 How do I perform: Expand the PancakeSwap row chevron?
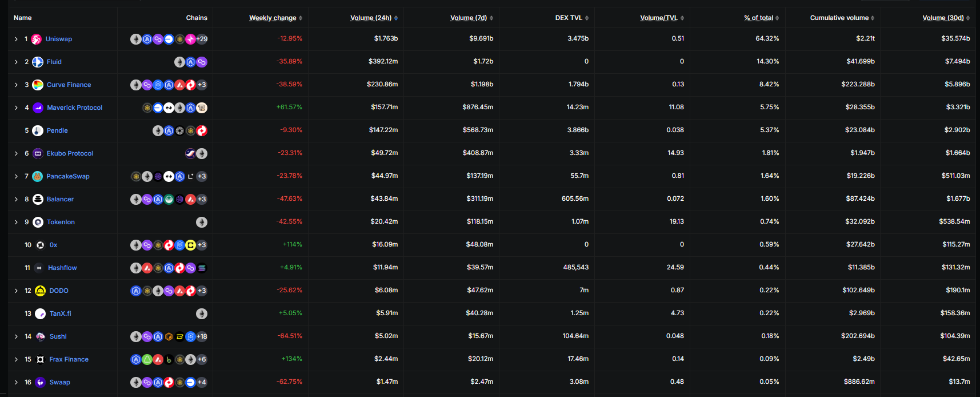coord(16,176)
